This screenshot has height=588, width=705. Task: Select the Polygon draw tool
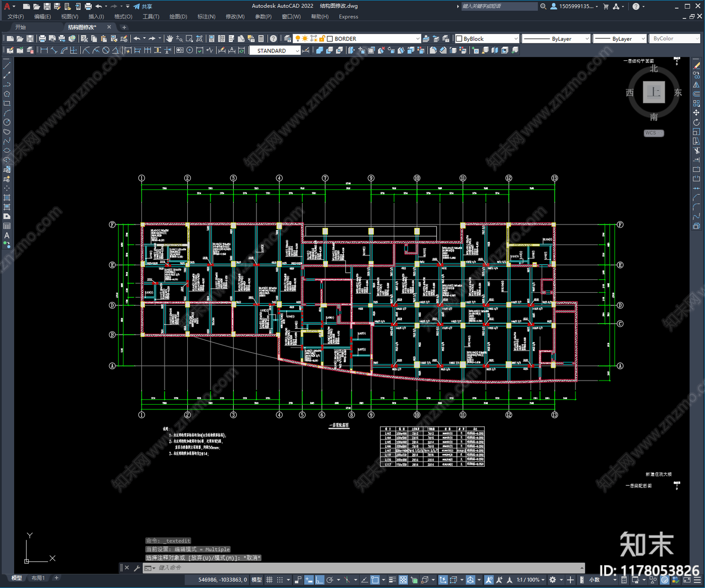coord(7,94)
